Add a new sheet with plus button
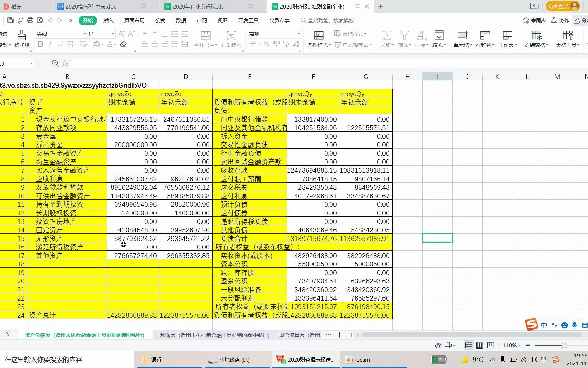 pos(339,335)
